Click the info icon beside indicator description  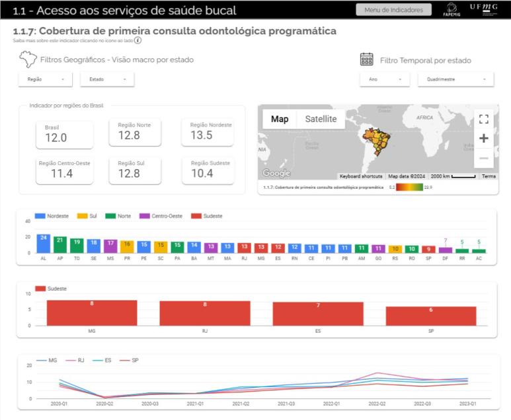click(138, 40)
